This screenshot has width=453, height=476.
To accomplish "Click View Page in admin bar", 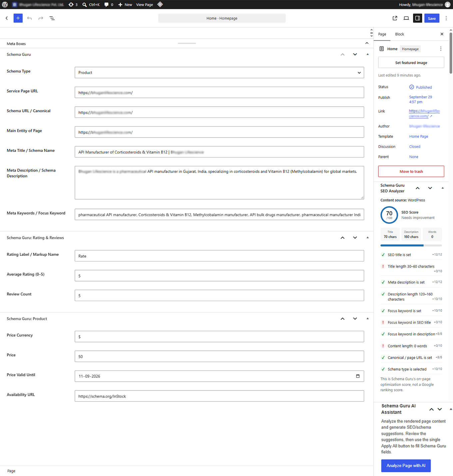I will coord(145,5).
